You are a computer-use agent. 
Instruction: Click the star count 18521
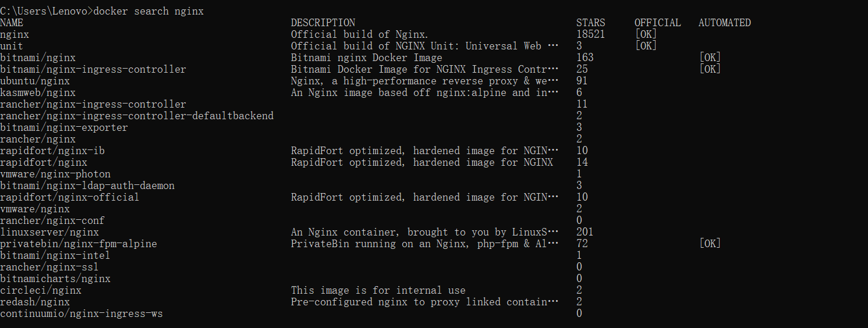tap(591, 34)
